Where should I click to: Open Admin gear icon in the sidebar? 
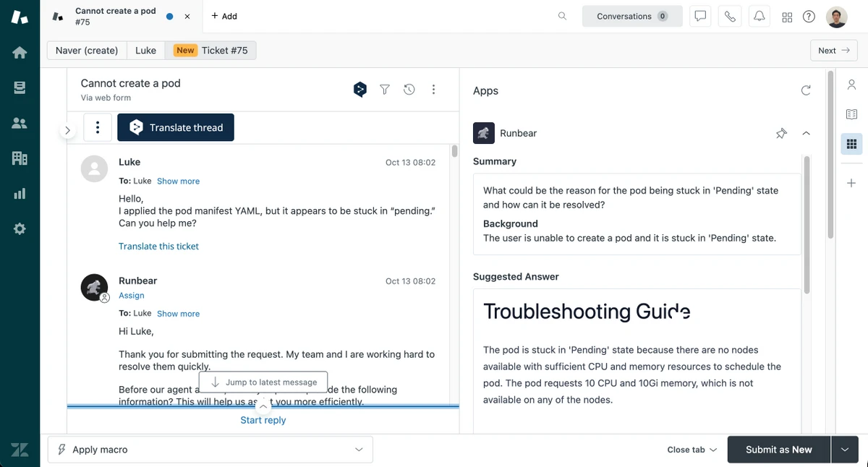(x=20, y=228)
